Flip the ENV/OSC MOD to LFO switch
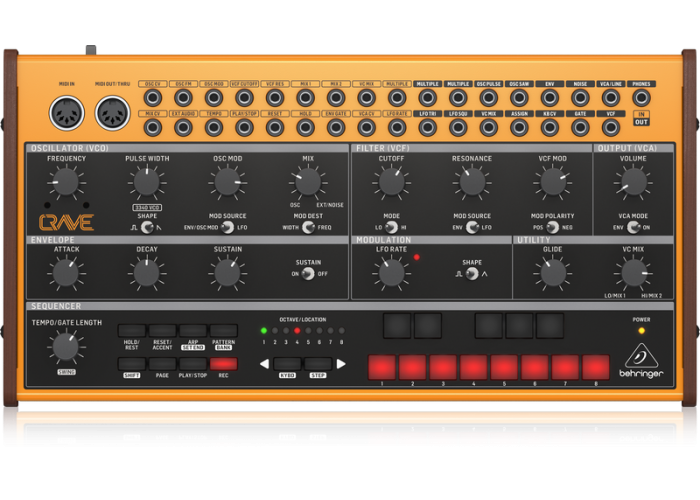Screen dimensions: 700x500 (x=228, y=227)
